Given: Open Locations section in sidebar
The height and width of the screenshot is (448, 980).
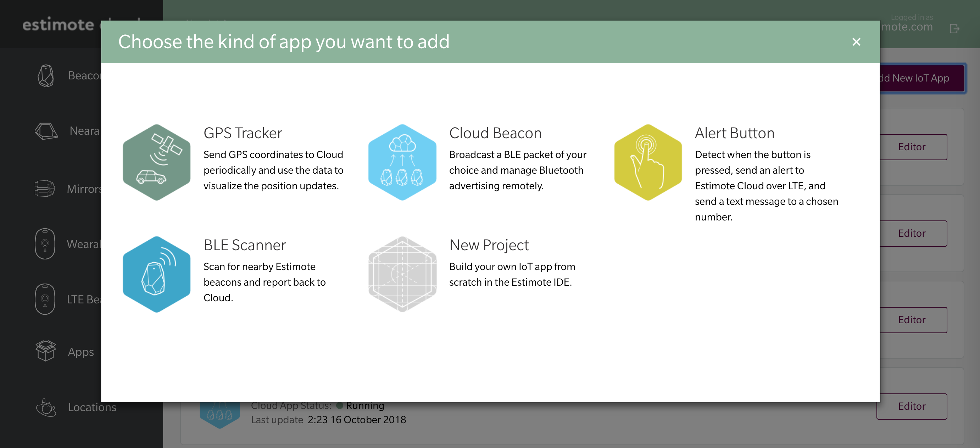Looking at the screenshot, I should 92,407.
